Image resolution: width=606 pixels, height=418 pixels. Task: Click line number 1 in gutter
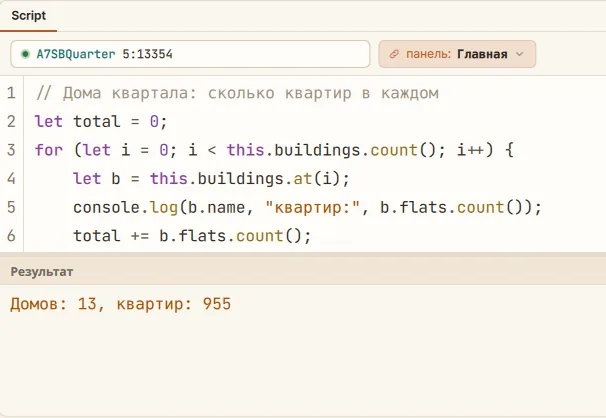(x=11, y=93)
